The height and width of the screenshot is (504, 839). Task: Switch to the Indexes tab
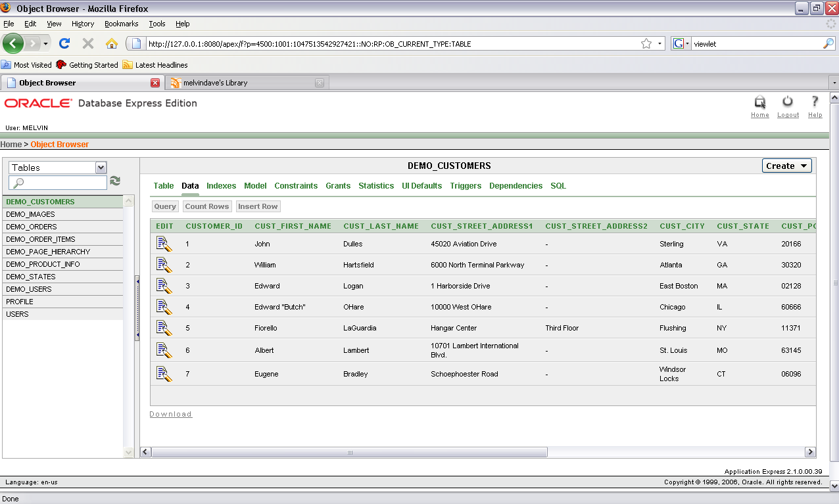[x=221, y=186]
